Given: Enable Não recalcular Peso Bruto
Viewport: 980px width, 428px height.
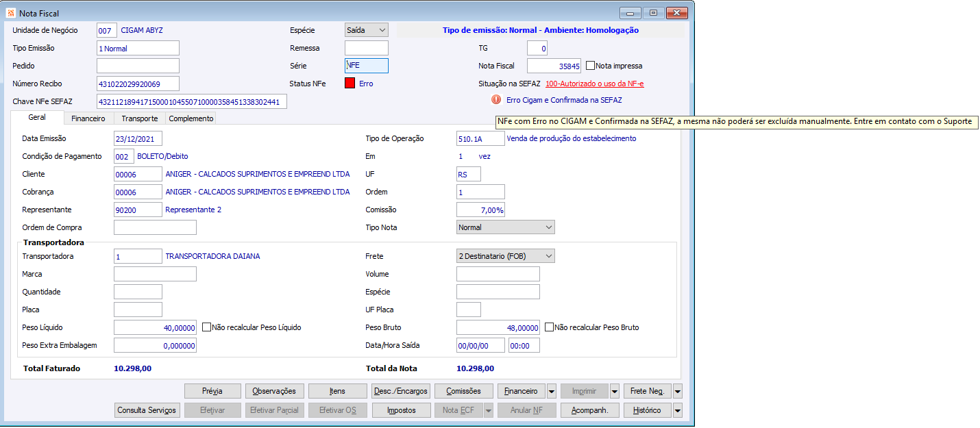Looking at the screenshot, I should (549, 327).
